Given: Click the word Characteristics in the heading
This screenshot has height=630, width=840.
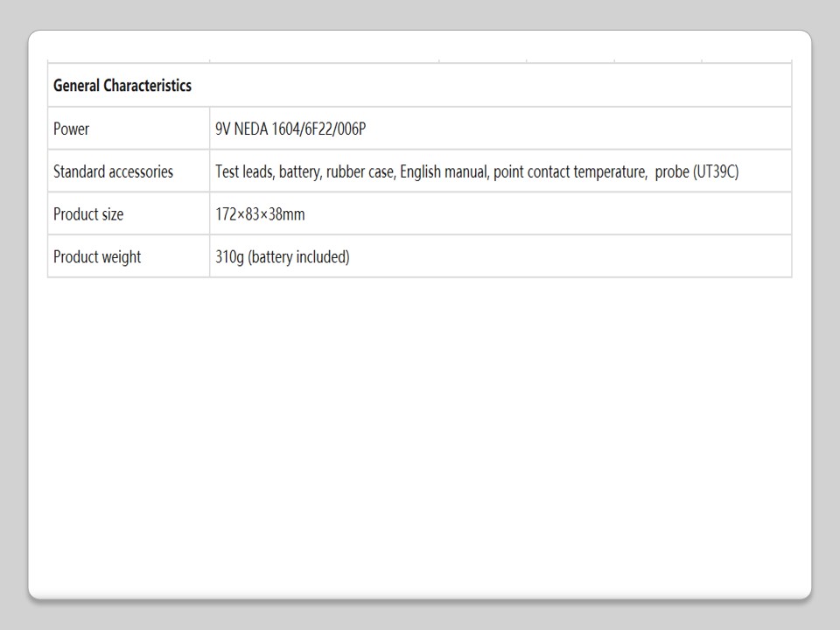Looking at the screenshot, I should tap(147, 86).
